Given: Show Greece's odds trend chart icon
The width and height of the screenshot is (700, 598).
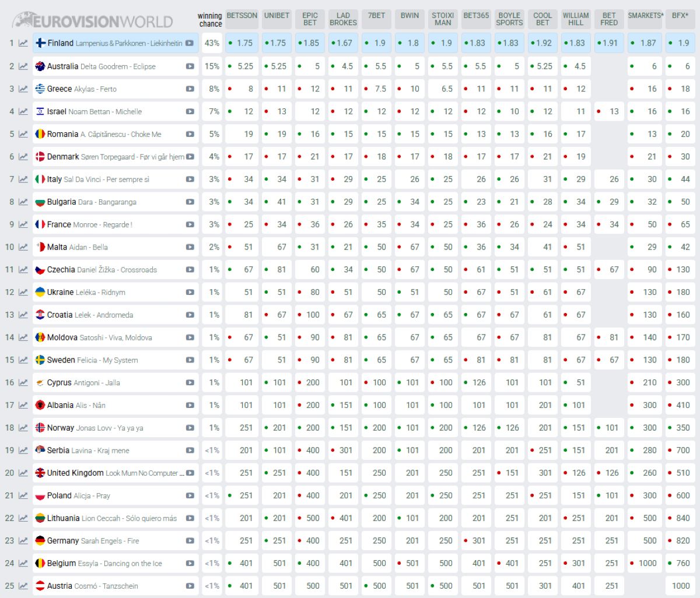Looking at the screenshot, I should [23, 89].
